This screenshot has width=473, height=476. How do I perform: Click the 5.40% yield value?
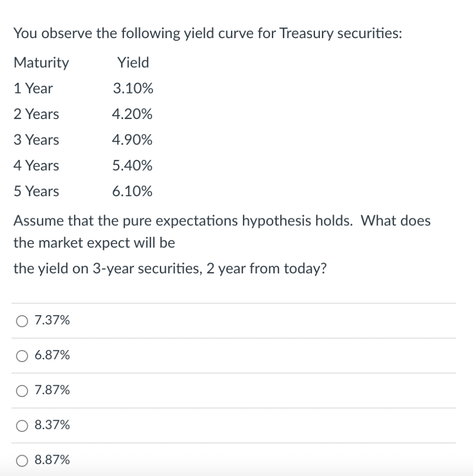132,166
